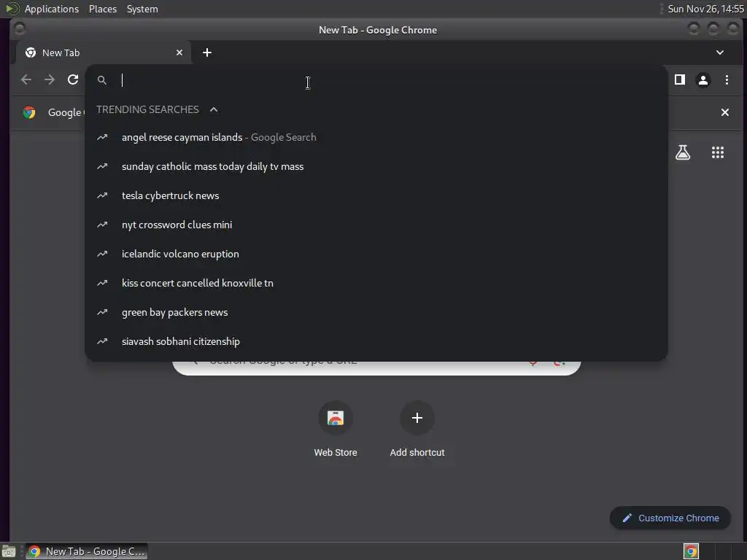Select suggestion angel reese cayman islands

(376, 137)
